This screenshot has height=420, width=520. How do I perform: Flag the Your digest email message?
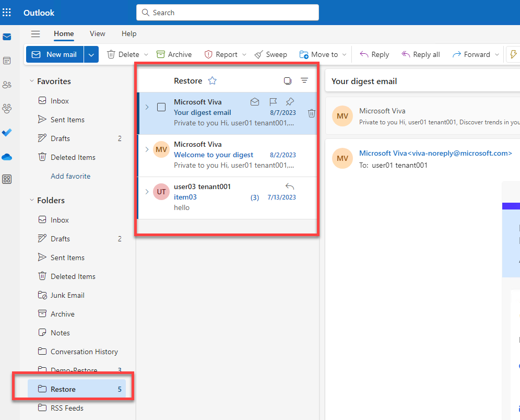click(273, 102)
